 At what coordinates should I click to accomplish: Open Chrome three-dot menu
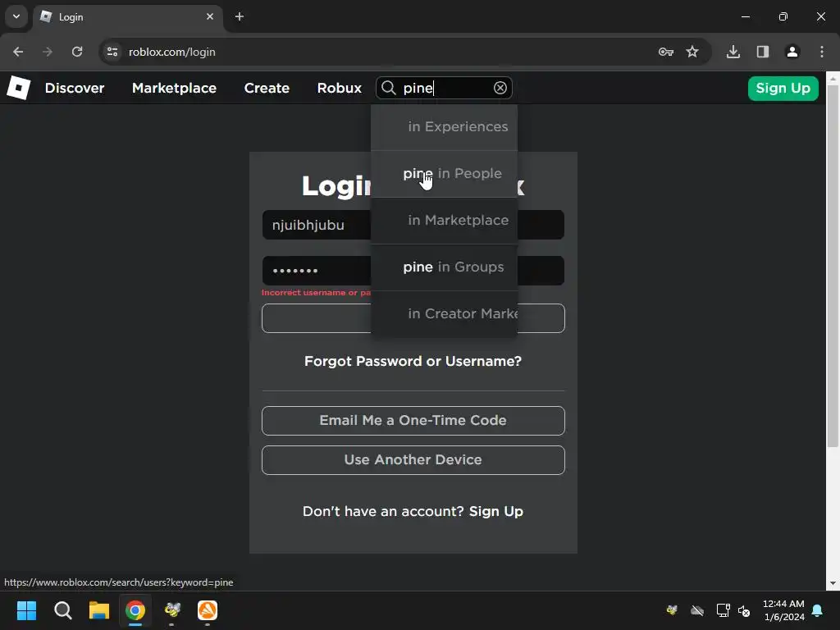pos(822,52)
